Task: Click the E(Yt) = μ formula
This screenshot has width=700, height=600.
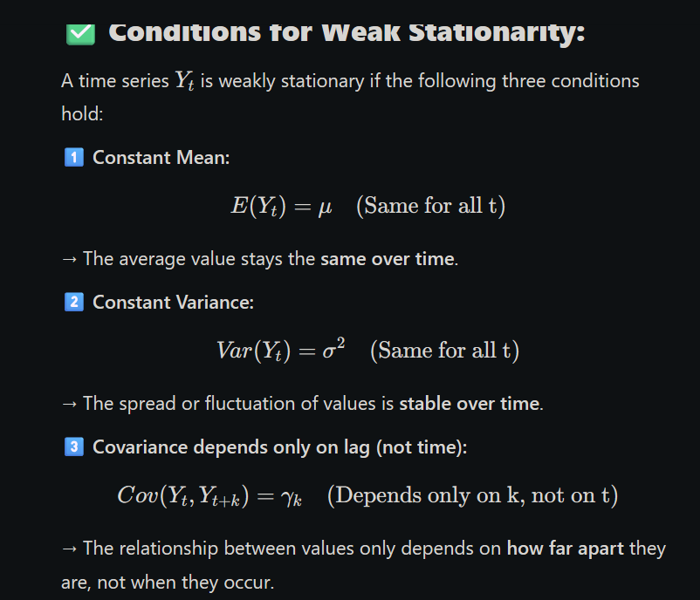Action: [281, 206]
